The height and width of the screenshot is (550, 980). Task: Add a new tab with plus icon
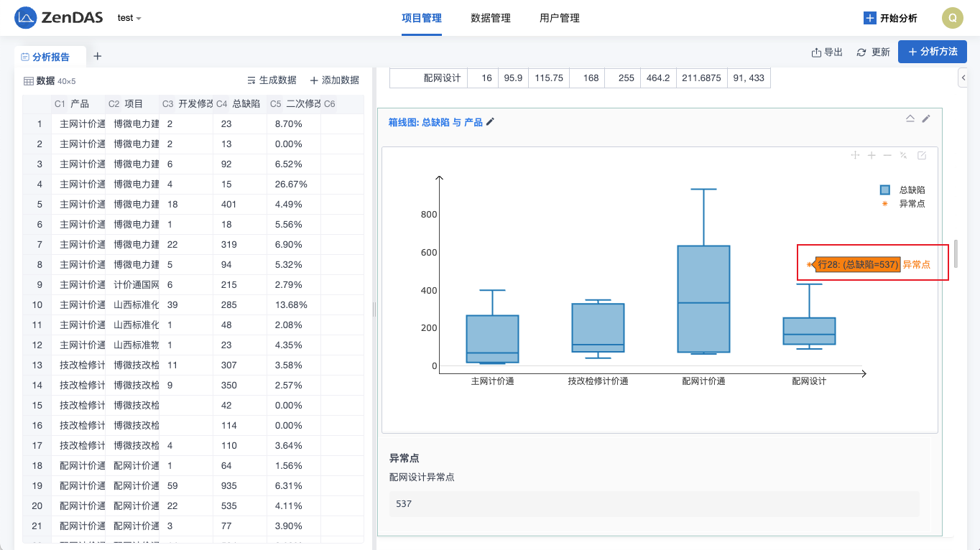[x=98, y=56]
